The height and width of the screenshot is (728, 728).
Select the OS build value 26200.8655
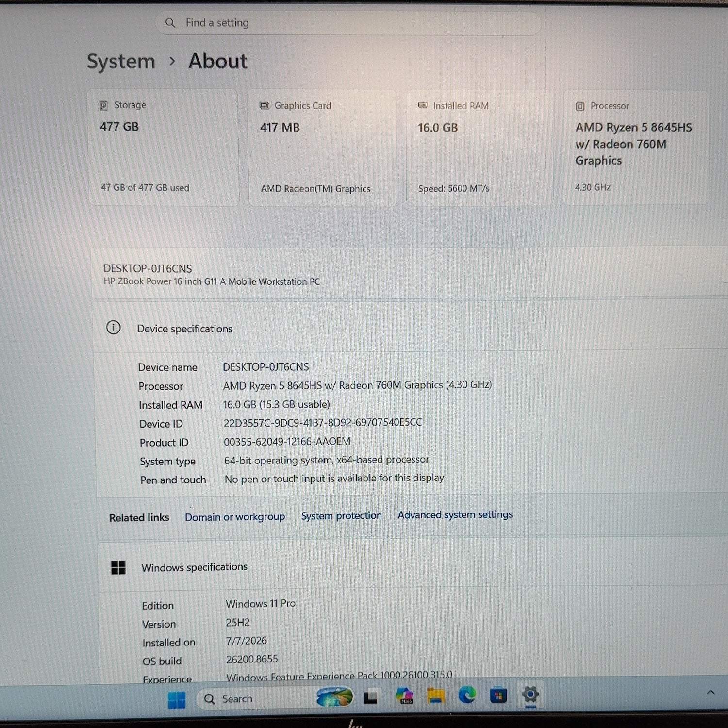click(252, 659)
